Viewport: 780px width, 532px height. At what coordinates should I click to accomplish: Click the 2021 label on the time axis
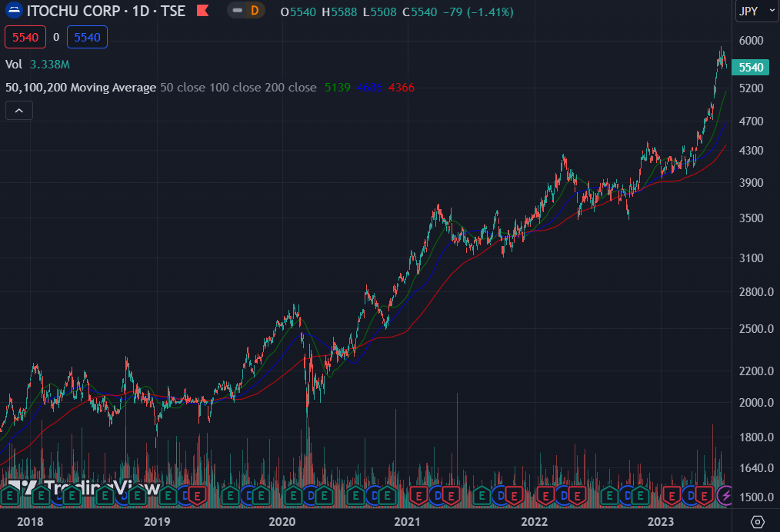pos(407,521)
